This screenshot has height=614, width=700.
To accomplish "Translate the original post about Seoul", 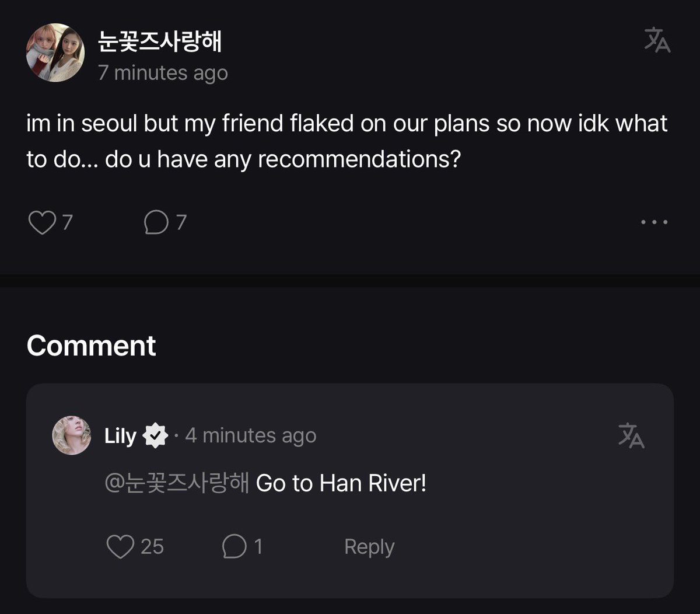I will coord(657,40).
